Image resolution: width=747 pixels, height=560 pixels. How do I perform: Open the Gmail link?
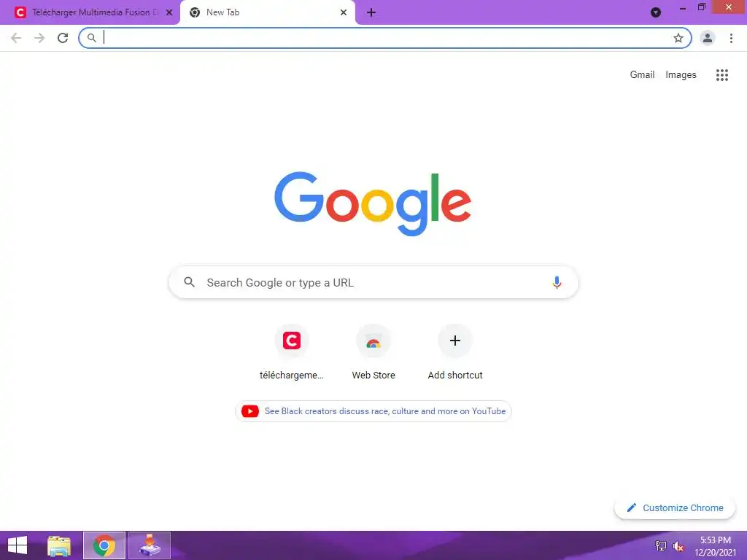click(x=642, y=75)
